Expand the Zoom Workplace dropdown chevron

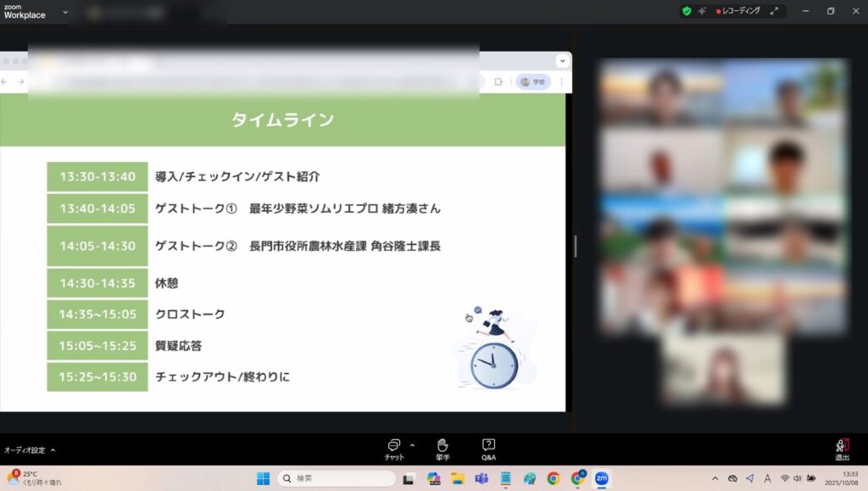pyautogui.click(x=65, y=12)
